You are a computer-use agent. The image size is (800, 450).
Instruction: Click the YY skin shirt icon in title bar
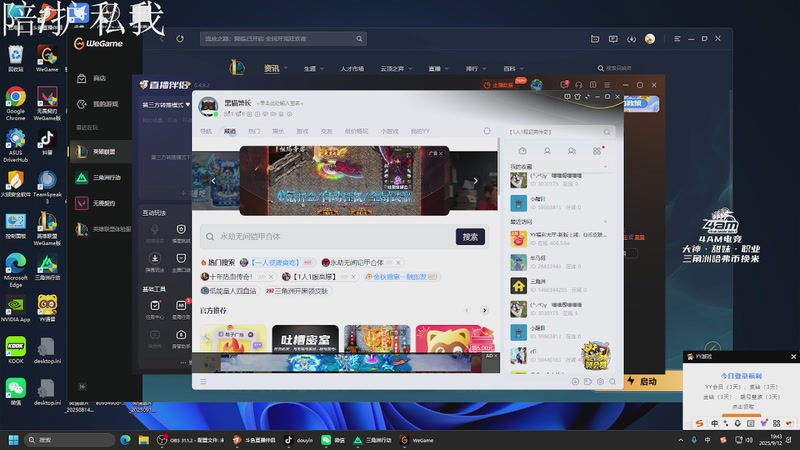click(x=577, y=96)
